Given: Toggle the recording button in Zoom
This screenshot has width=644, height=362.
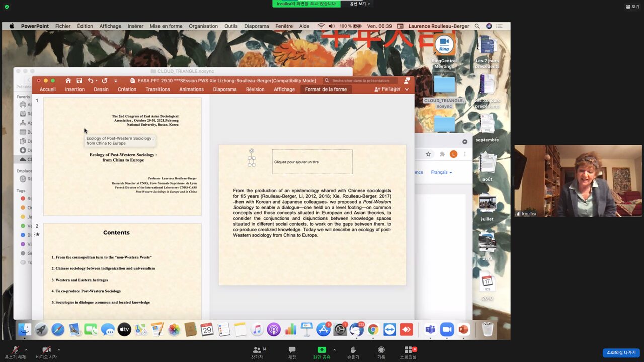Looking at the screenshot, I should [381, 350].
